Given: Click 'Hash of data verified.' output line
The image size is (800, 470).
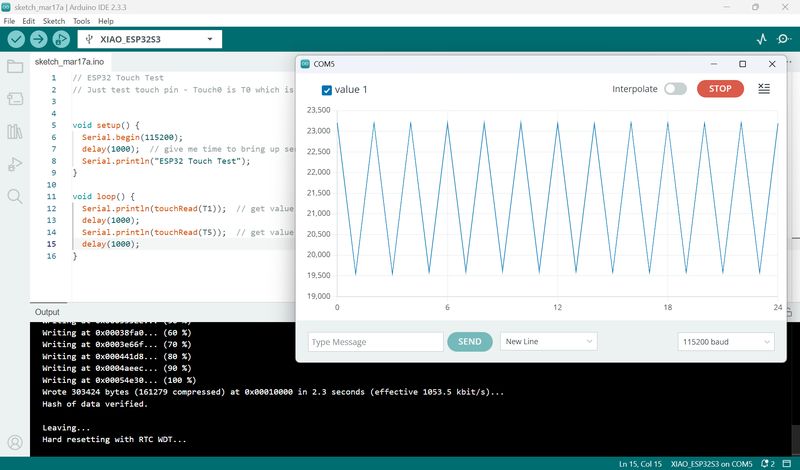Looking at the screenshot, I should (95, 404).
